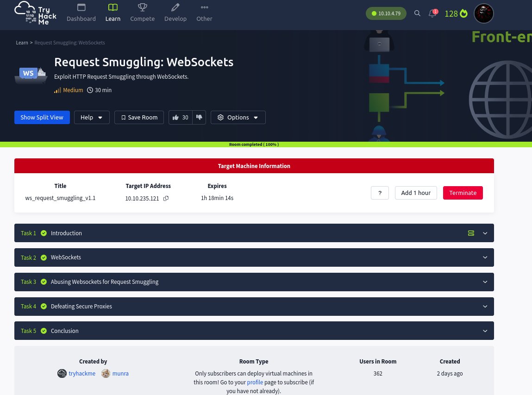532x395 pixels.
Task: Click the ws_request_smuggling_v1.1 title text
Action: coord(60,198)
